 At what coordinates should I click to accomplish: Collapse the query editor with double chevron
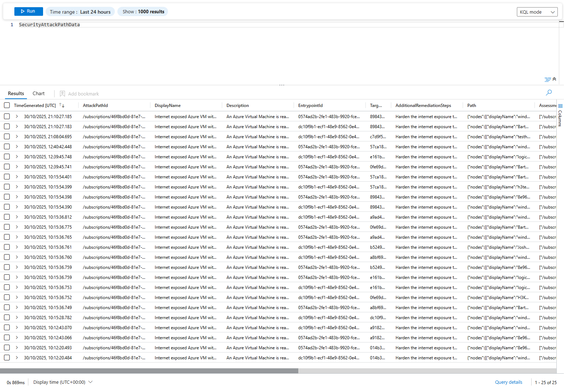554,79
